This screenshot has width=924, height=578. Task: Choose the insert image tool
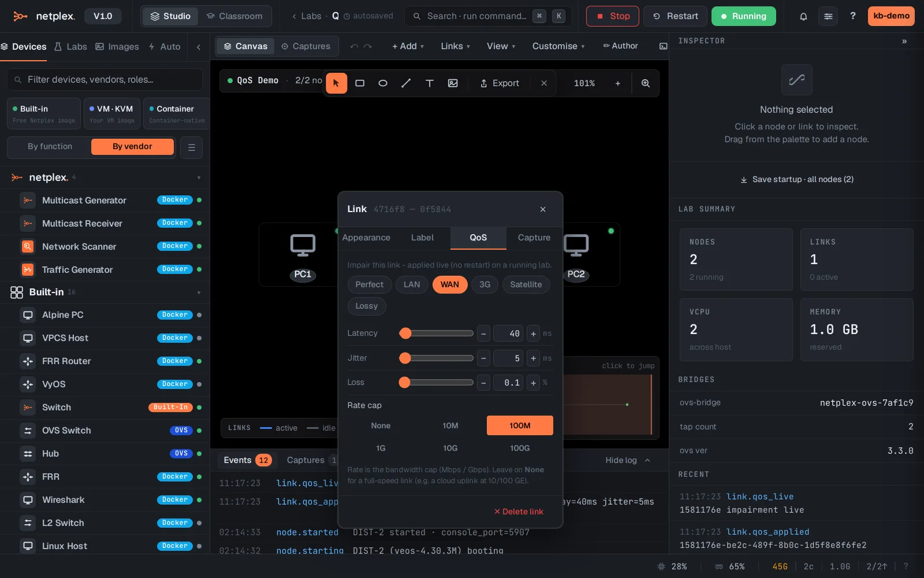tap(453, 83)
